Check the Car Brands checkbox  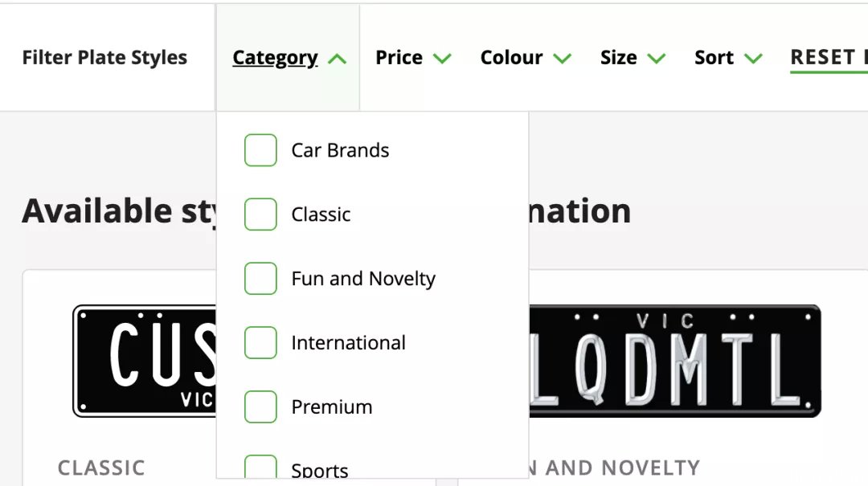(260, 150)
